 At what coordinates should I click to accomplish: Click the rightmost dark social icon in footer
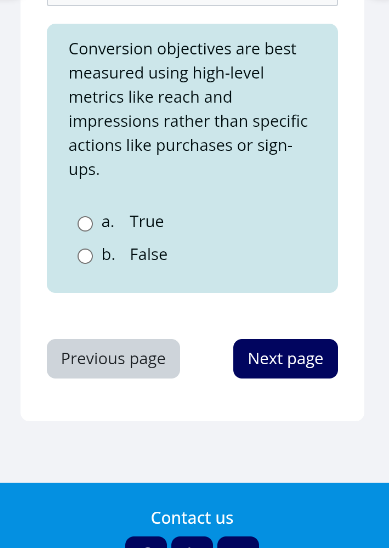tap(238, 542)
